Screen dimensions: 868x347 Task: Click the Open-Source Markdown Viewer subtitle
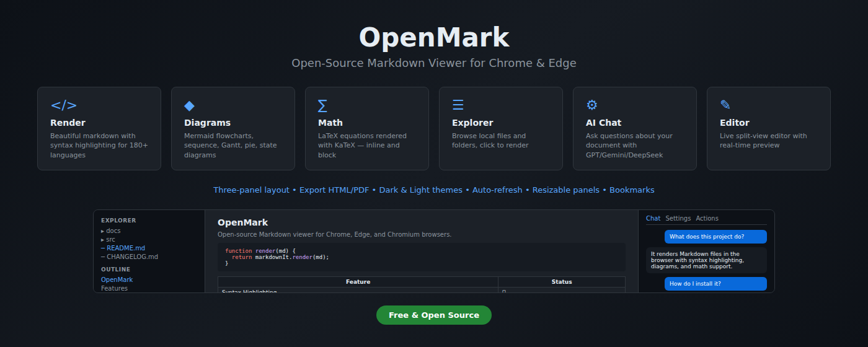(x=434, y=63)
